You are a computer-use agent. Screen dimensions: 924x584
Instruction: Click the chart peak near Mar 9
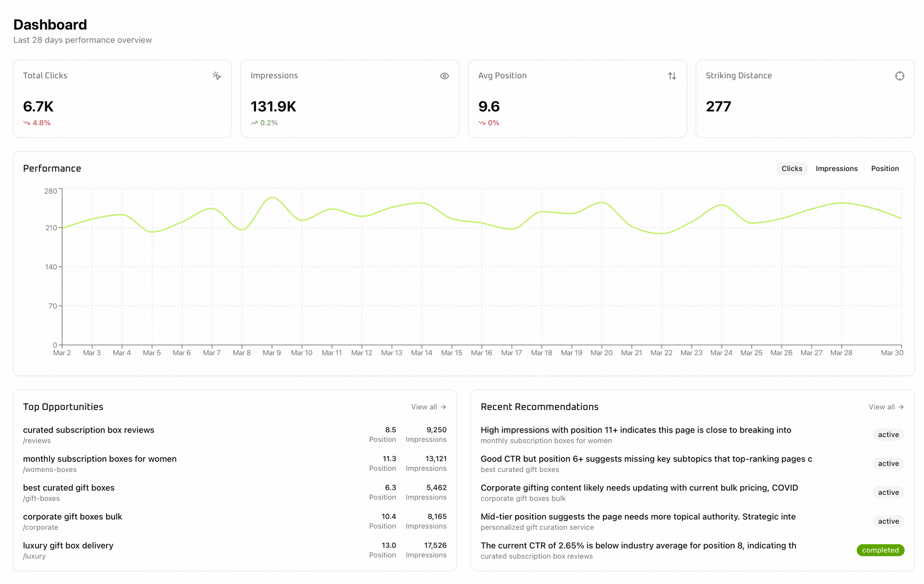(272, 198)
